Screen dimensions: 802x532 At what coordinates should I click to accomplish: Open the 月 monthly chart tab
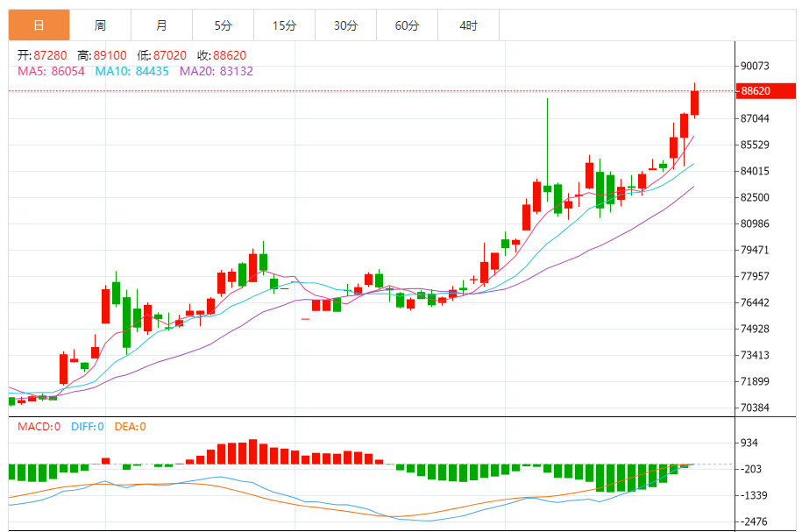[161, 26]
